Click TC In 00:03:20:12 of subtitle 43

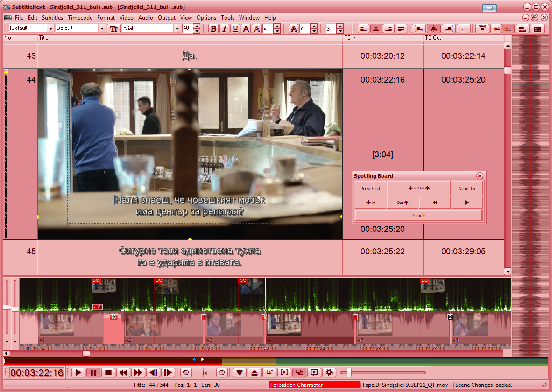pyautogui.click(x=382, y=56)
